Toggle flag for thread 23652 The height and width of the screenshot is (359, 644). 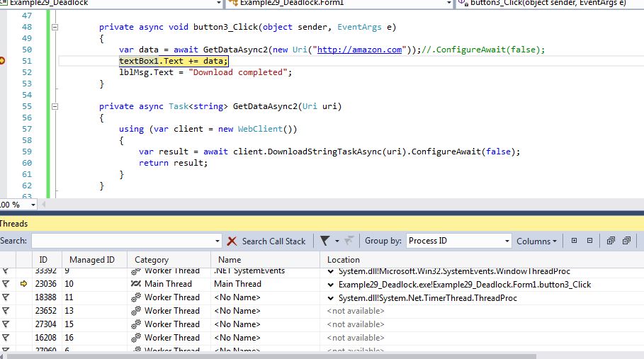6,311
